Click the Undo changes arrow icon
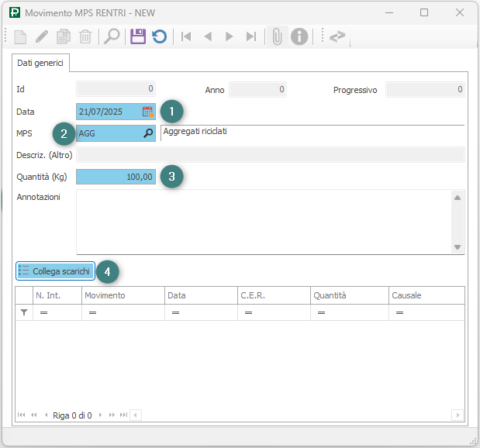Screen dimensions: 480x448 pos(159,36)
